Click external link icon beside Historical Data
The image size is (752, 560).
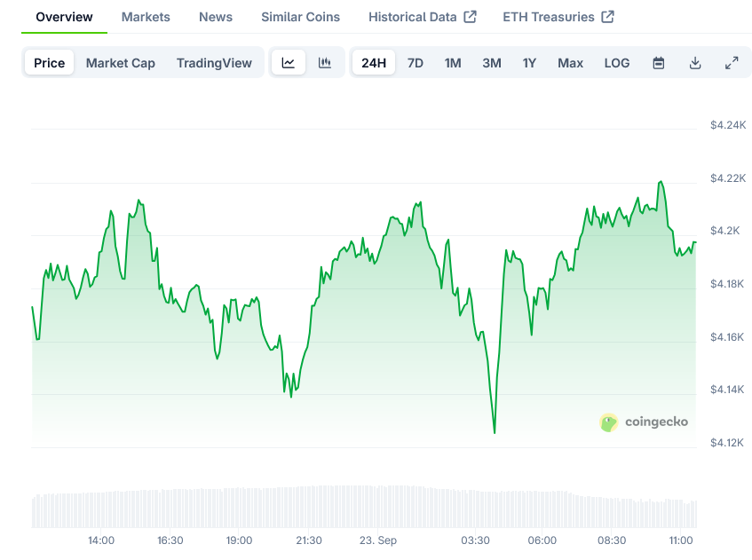(x=471, y=17)
